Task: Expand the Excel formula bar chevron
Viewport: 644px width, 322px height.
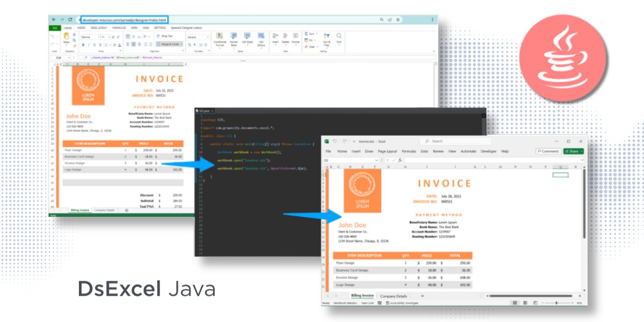Action: point(582,160)
